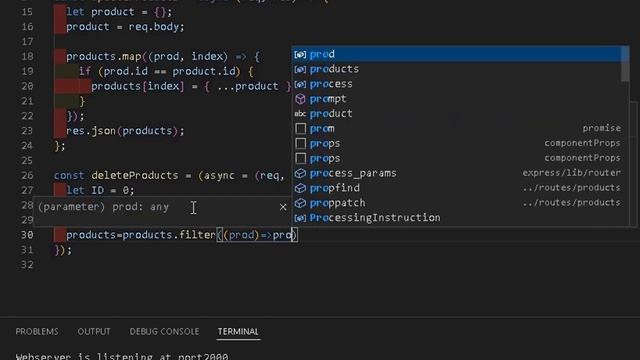Select the TERMINAL tab
Viewport: 640px width, 360px height.
point(238,331)
